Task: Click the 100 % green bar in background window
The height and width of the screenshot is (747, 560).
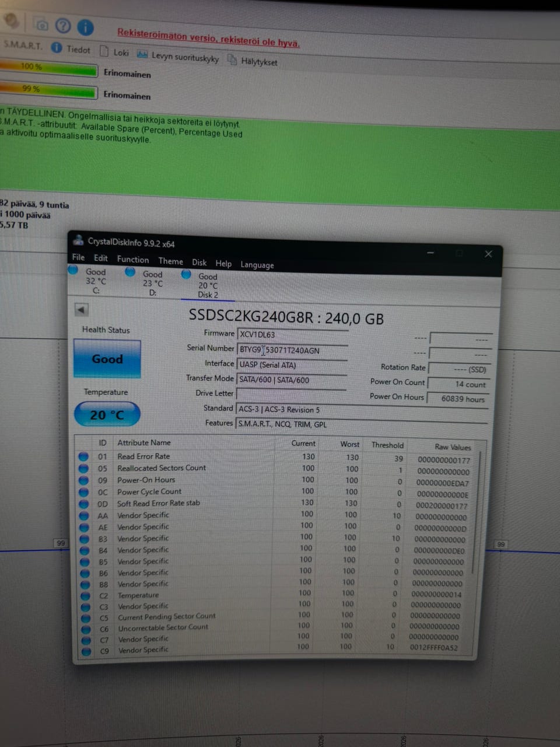Action: pos(48,68)
